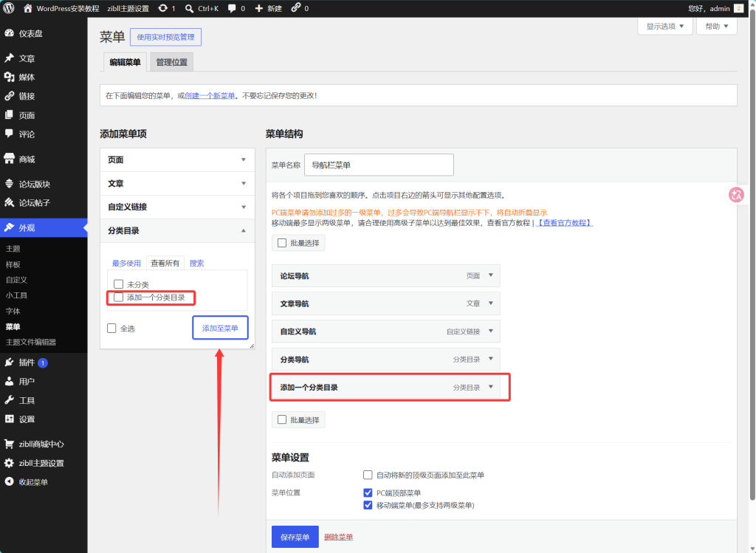Image resolution: width=756 pixels, height=553 pixels.
Task: Click the Ctrl+K search magnifier icon
Action: [x=190, y=8]
